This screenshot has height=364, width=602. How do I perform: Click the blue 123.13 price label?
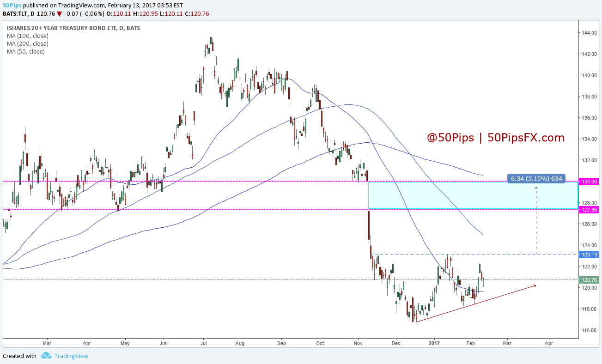click(589, 255)
